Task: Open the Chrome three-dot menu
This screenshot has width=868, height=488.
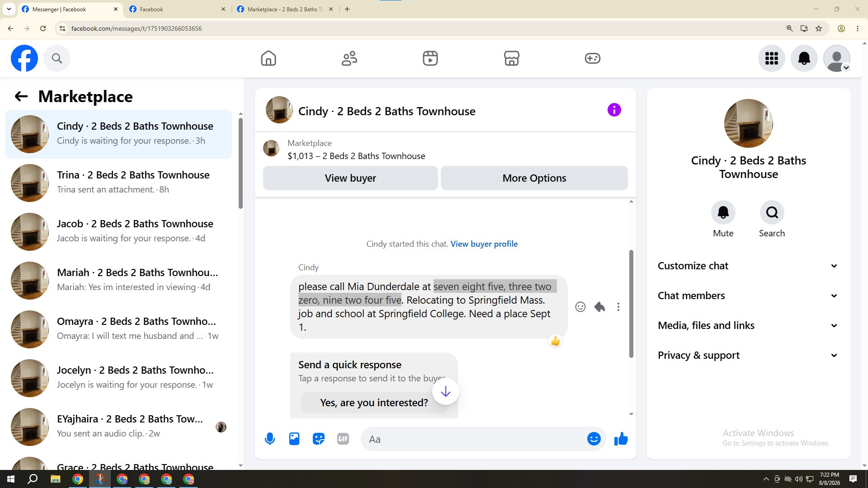Action: coord(858,28)
